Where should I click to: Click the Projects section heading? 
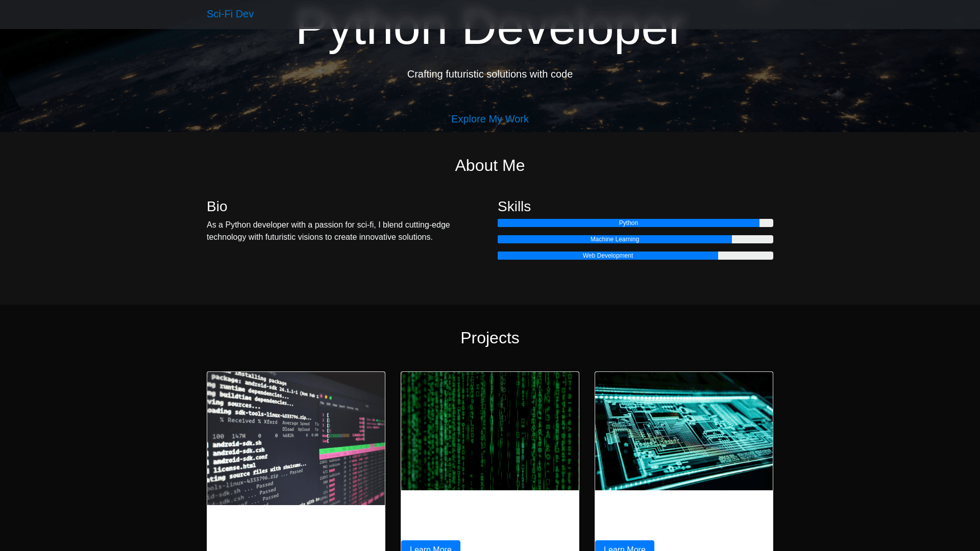click(489, 338)
